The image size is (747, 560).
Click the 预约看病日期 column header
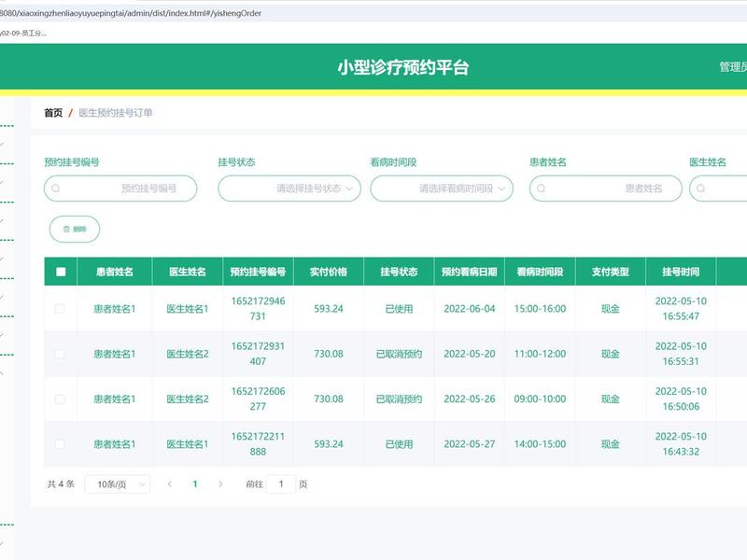coord(470,272)
